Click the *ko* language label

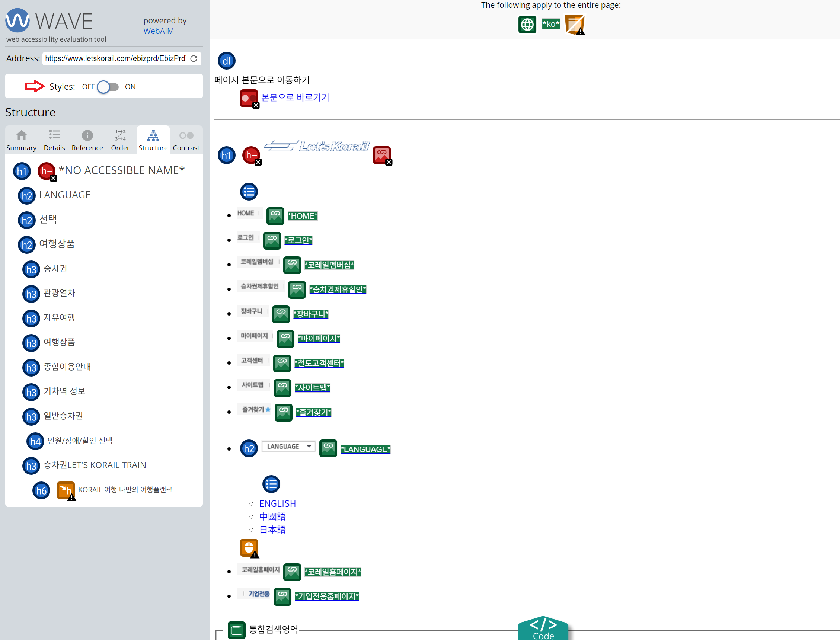tap(551, 24)
